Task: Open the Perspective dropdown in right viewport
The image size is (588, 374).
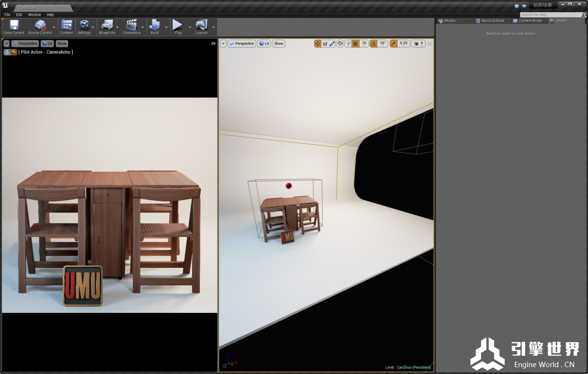Action: click(242, 44)
